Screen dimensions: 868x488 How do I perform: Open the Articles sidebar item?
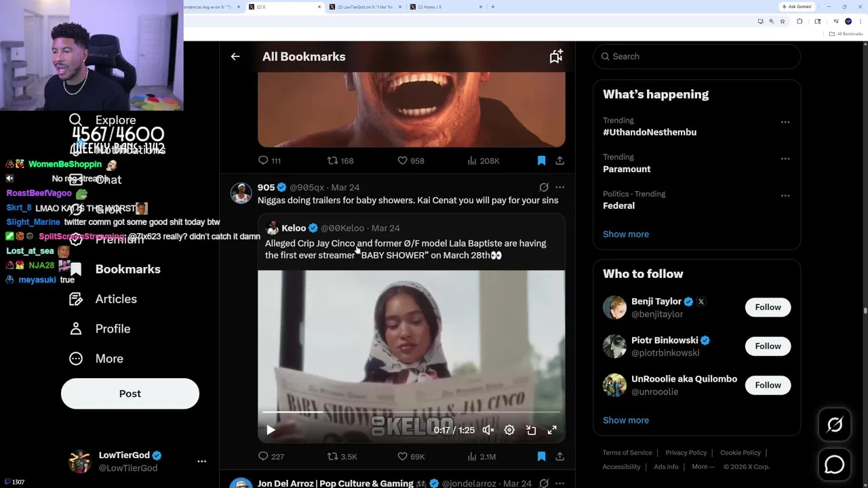click(103, 299)
